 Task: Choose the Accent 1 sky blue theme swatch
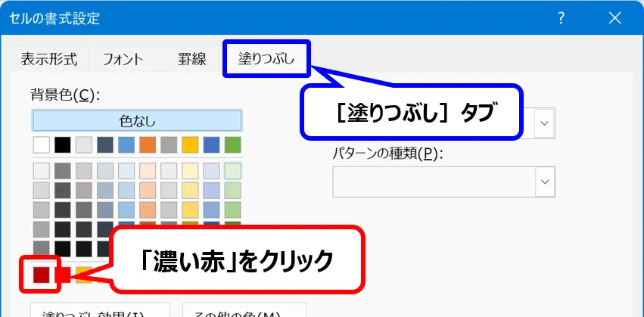126,145
